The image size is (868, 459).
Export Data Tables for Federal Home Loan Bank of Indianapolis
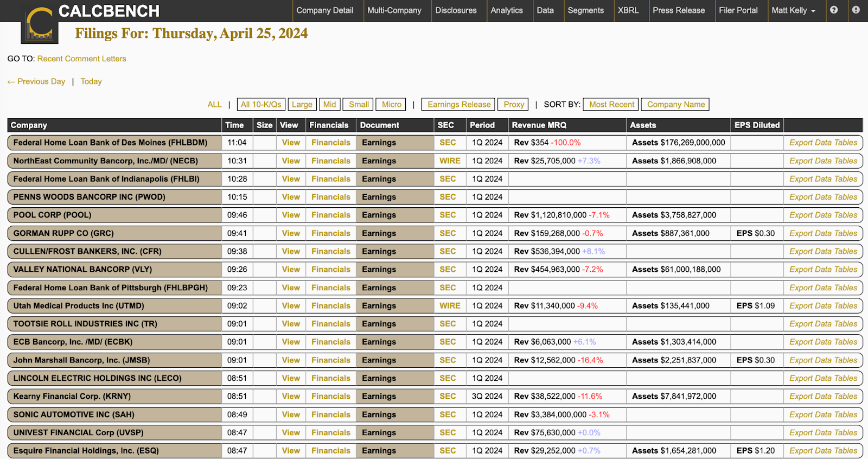pos(823,178)
